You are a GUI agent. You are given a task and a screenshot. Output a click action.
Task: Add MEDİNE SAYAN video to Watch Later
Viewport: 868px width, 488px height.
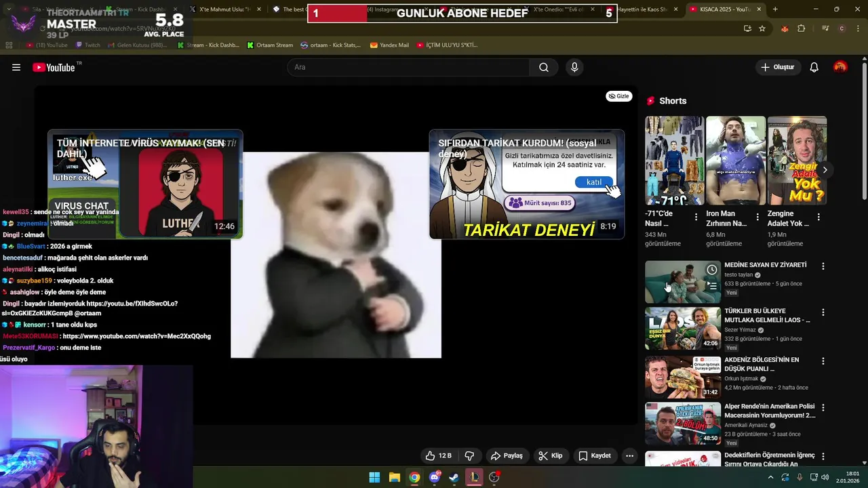[x=712, y=270]
